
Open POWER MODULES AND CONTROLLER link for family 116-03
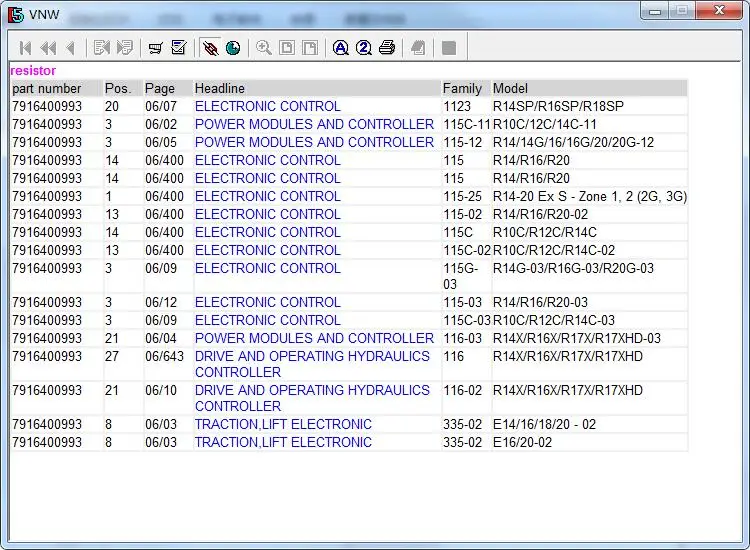314,339
